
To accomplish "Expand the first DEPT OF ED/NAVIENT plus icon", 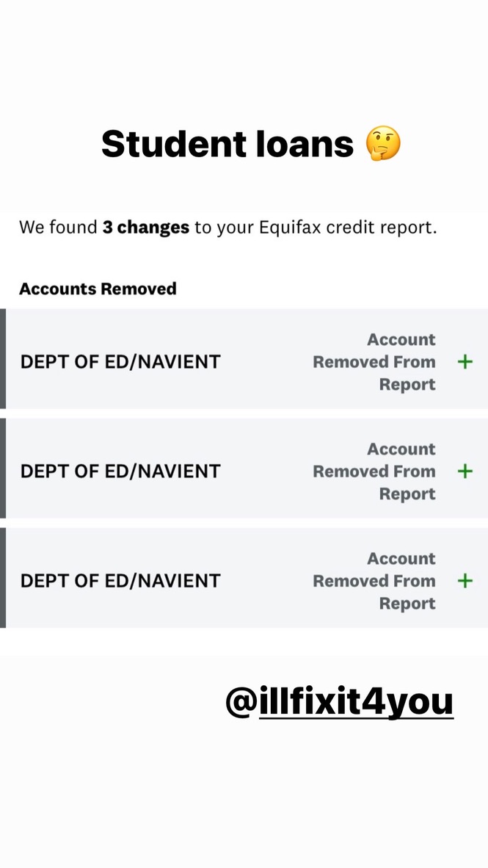I will point(465,361).
